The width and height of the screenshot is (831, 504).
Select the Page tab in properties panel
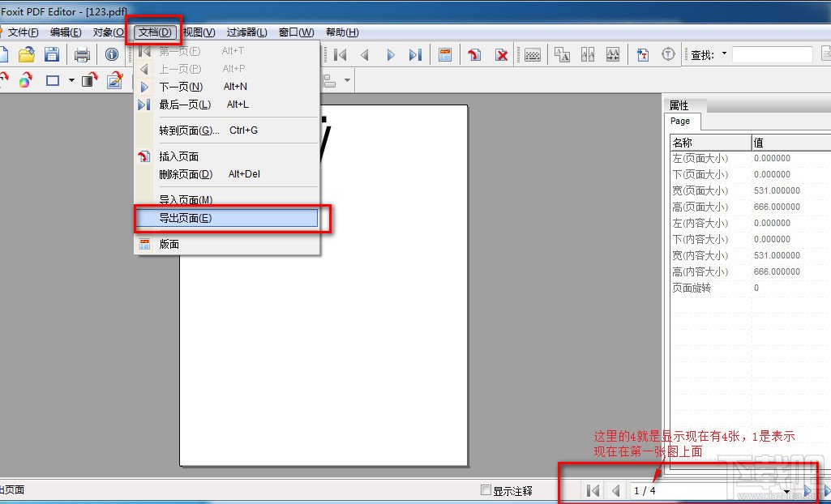click(682, 122)
